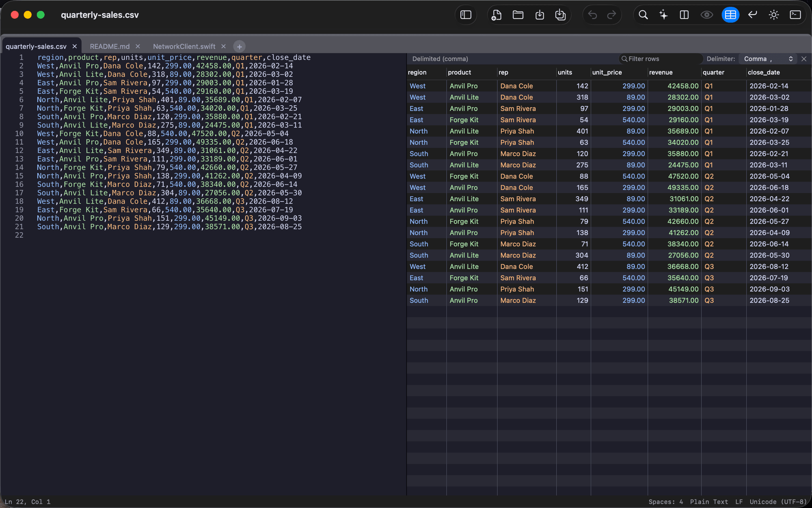Click close_date cell 2026-06-14
The height and width of the screenshot is (508, 812).
point(769,244)
